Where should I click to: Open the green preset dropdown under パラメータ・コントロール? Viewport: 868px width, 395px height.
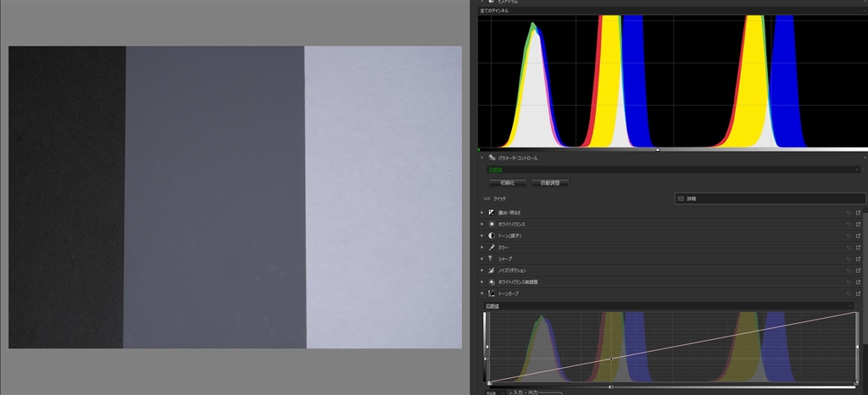674,170
